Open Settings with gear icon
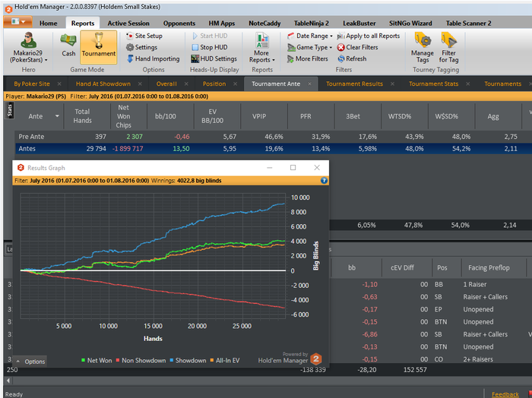 tap(141, 47)
